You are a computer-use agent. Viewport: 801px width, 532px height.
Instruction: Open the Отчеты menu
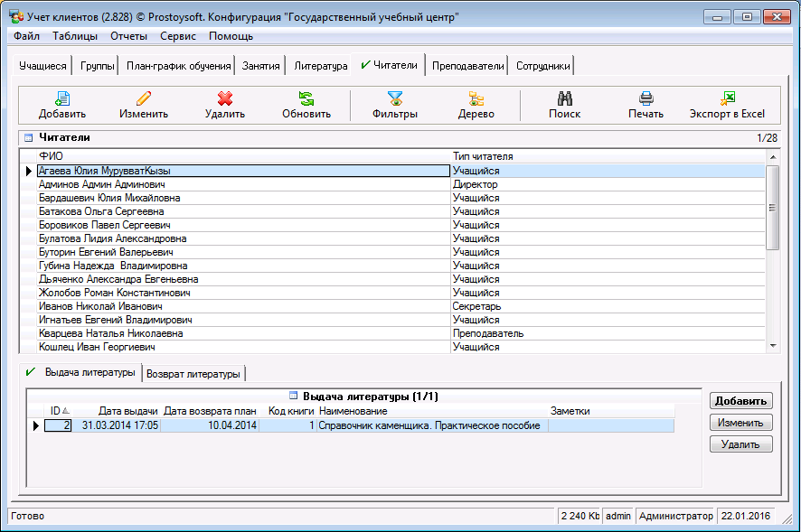click(128, 36)
